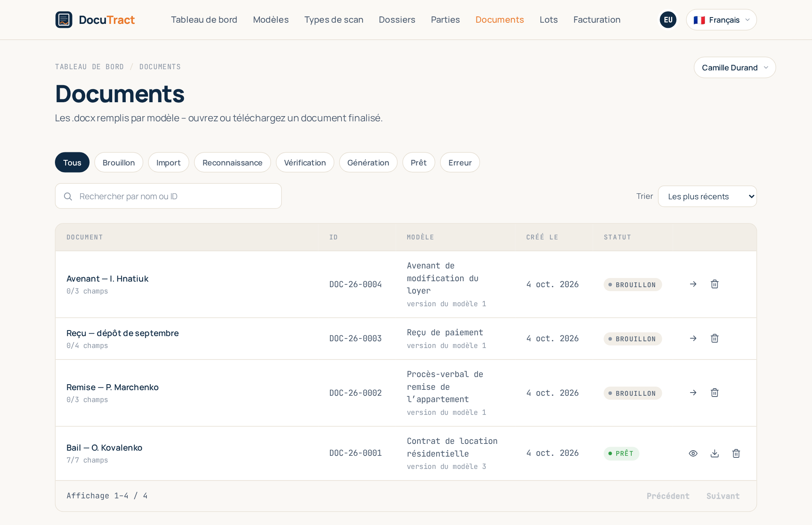Click the Précédent pagination button

click(x=668, y=496)
